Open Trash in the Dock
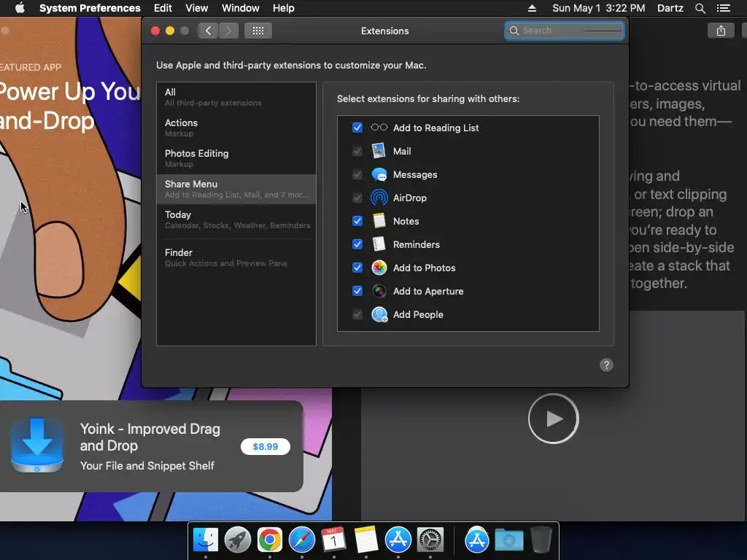This screenshot has height=560, width=747. [541, 540]
